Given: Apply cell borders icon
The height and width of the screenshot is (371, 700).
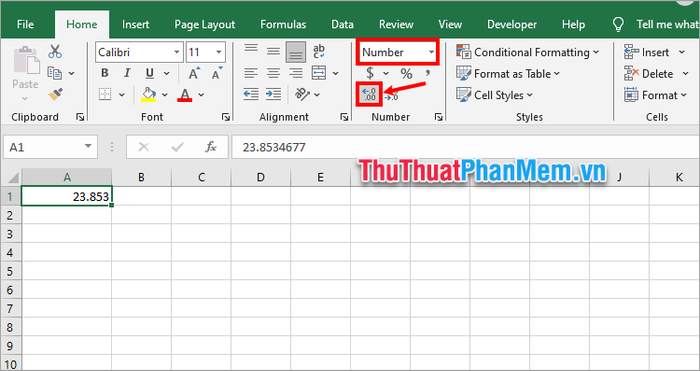Looking at the screenshot, I should click(105, 95).
